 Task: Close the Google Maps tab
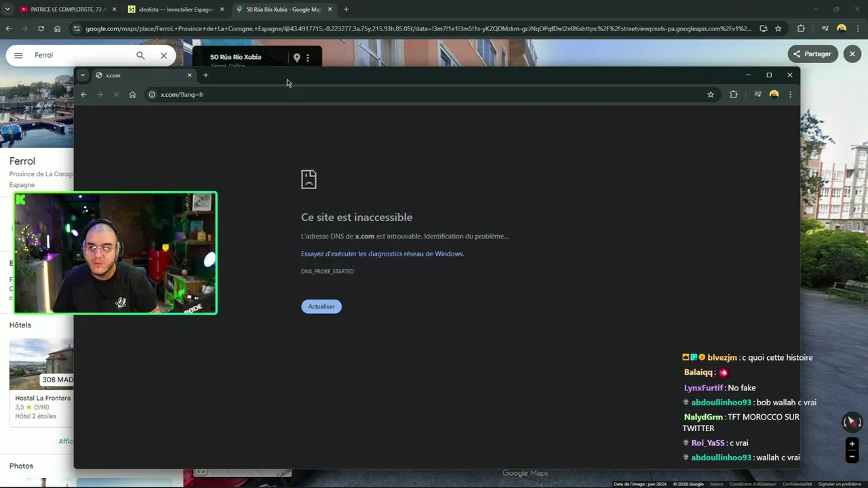coord(330,9)
